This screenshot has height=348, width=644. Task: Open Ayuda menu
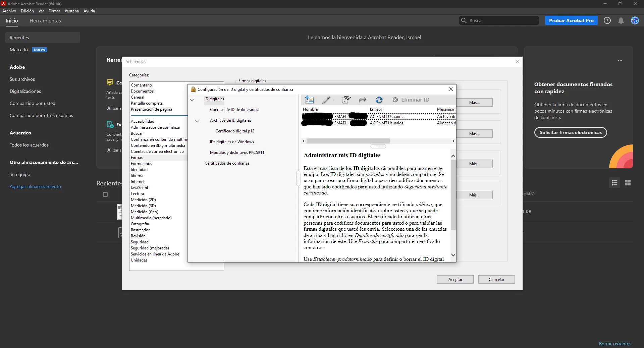89,11
